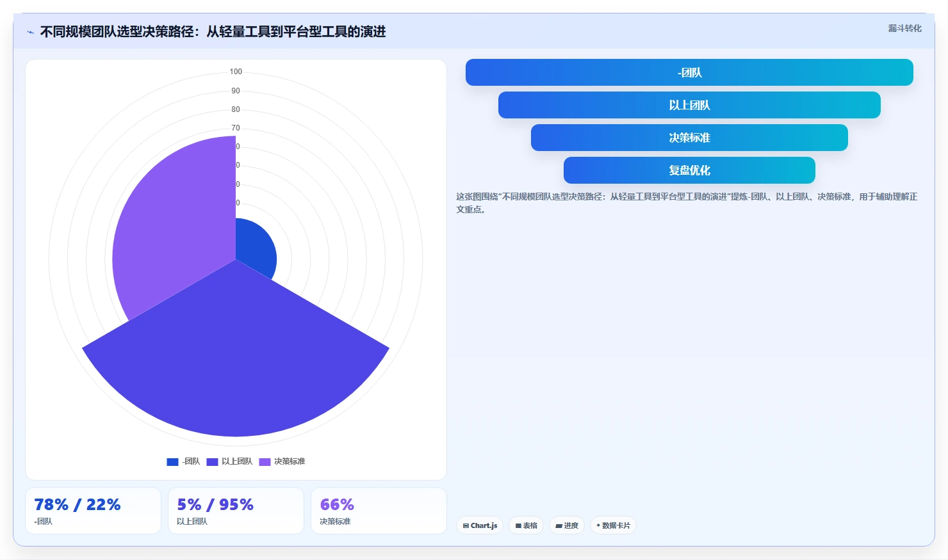Screen dimensions: 948x560
Task: Click the description paragraph starting 这张图围绕
Action: tap(687, 203)
